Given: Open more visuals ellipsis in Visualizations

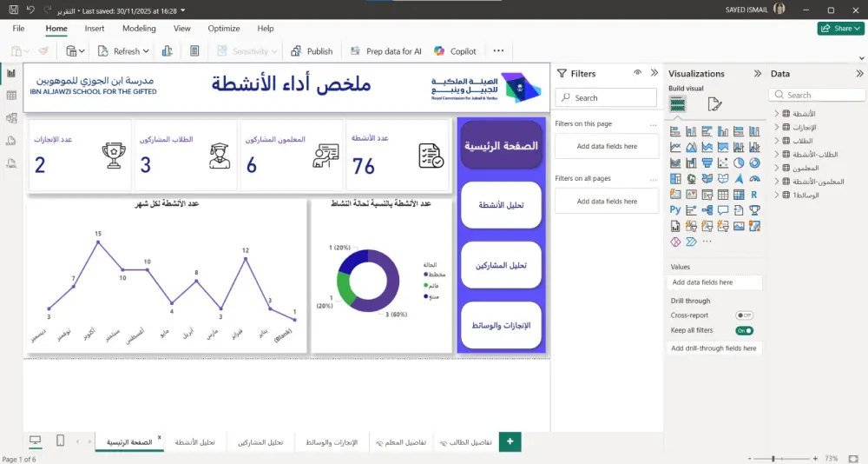Looking at the screenshot, I should 707,242.
